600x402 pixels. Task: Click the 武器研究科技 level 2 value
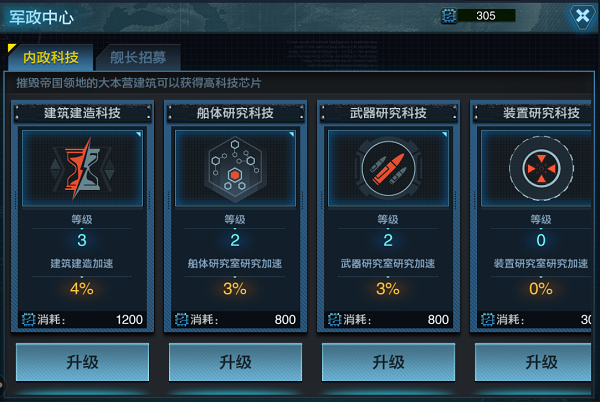[388, 240]
